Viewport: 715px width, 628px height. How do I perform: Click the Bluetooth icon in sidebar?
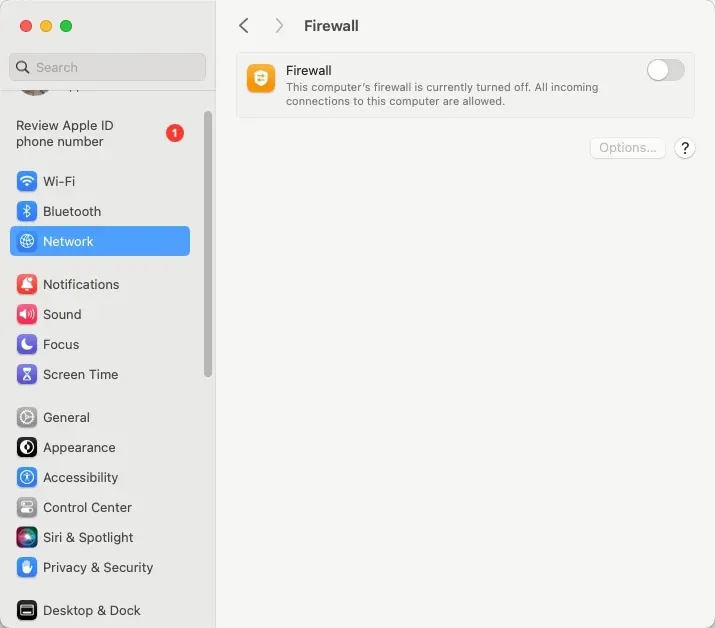27,211
